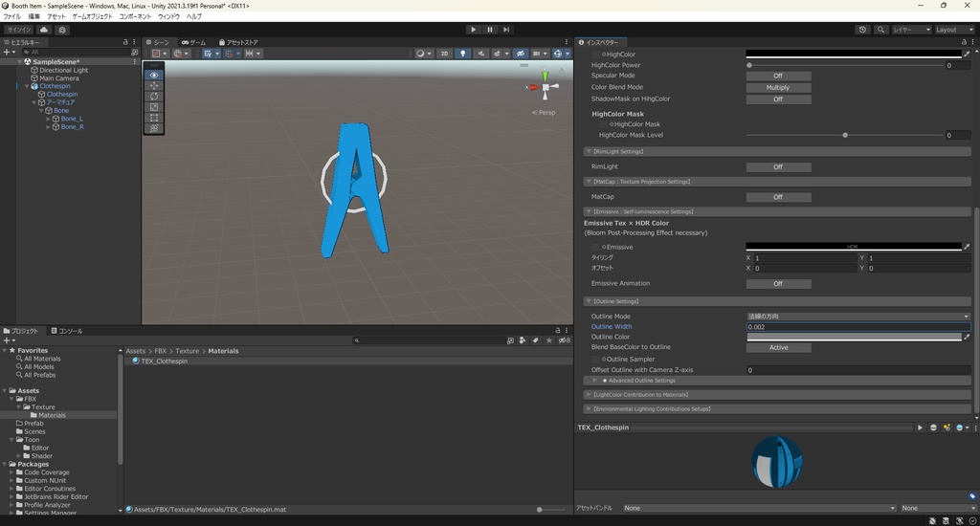Switch to the Console tab
980x526 pixels.
69,331
